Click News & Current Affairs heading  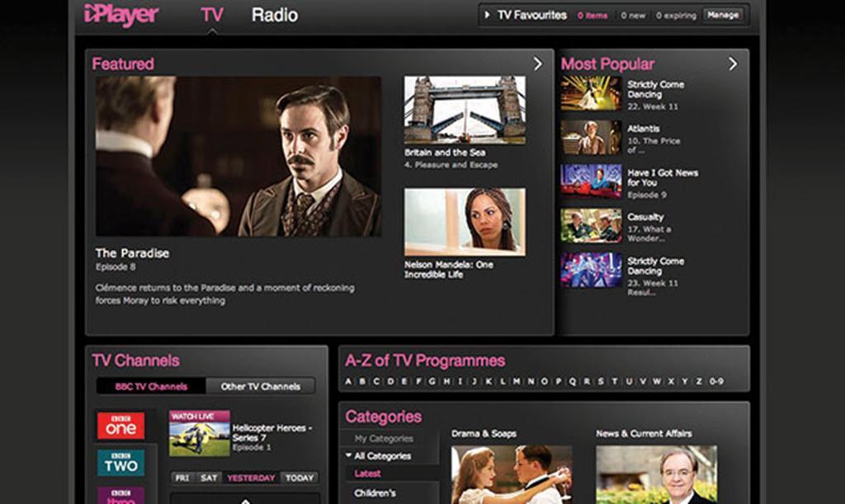tap(644, 433)
